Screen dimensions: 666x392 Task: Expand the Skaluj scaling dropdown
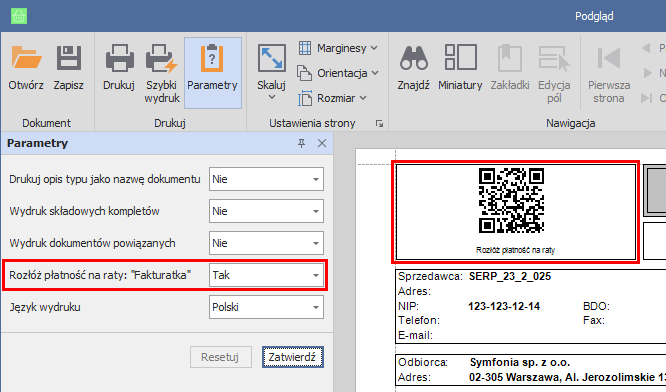click(x=271, y=73)
